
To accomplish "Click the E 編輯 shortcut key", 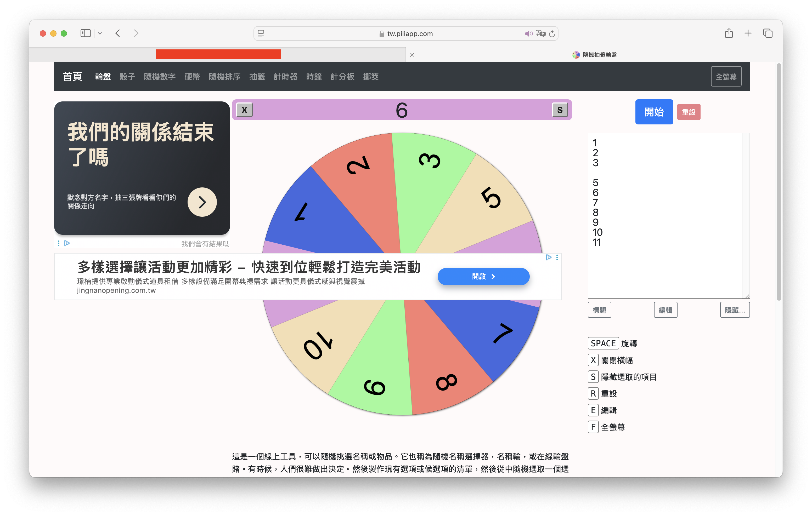I will (x=593, y=410).
